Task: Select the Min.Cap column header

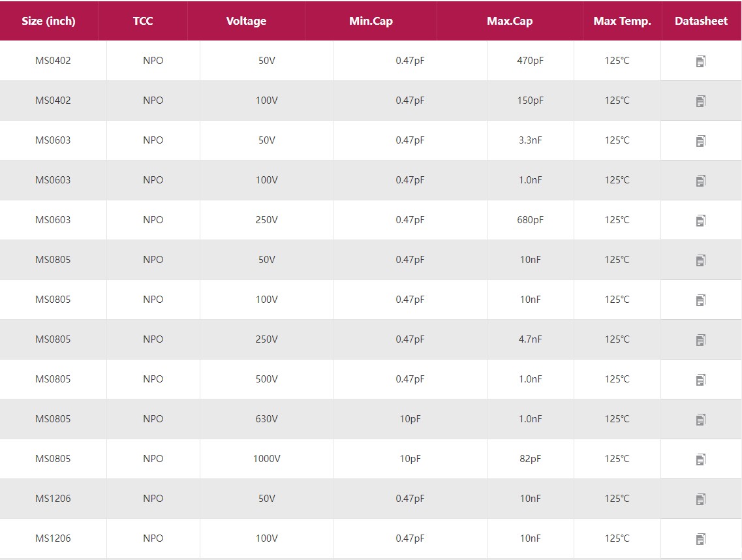Action: [371, 21]
